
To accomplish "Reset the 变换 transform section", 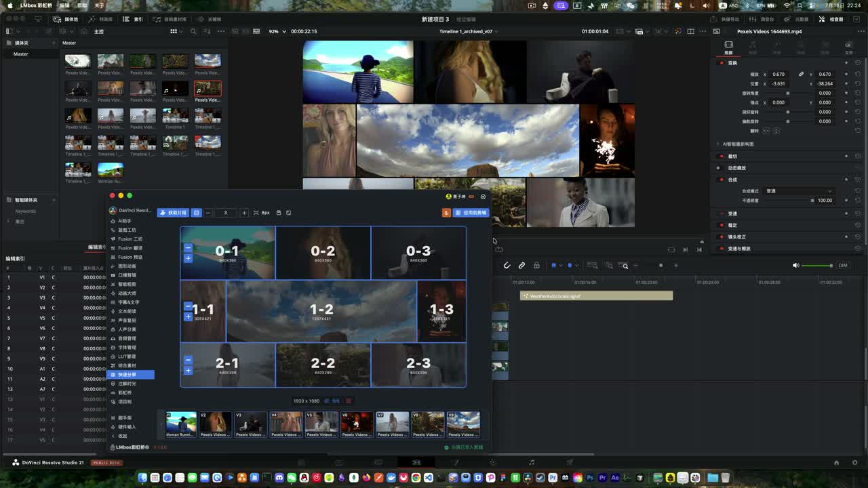I will tap(858, 63).
